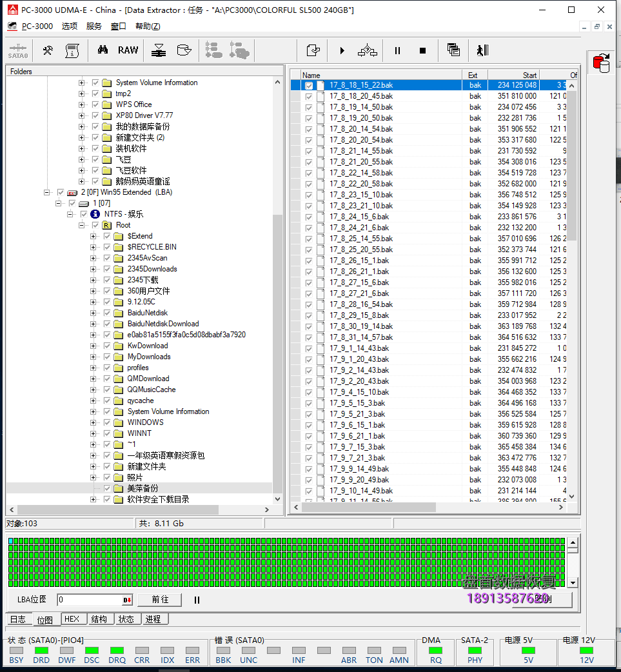Open the PC-3000 menu
Image resolution: width=621 pixels, height=672 pixels.
tap(37, 26)
